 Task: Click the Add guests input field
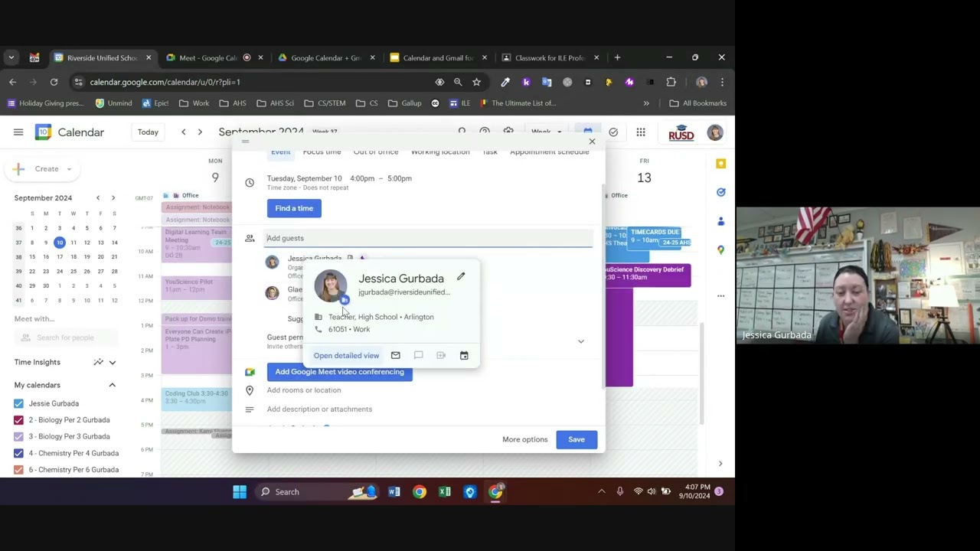click(x=429, y=238)
